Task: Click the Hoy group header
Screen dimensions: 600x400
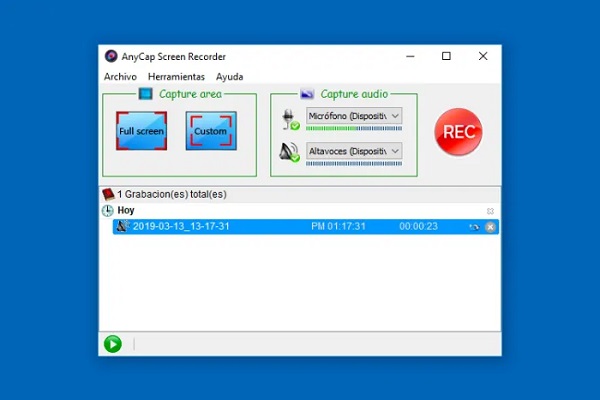Action: 300,211
